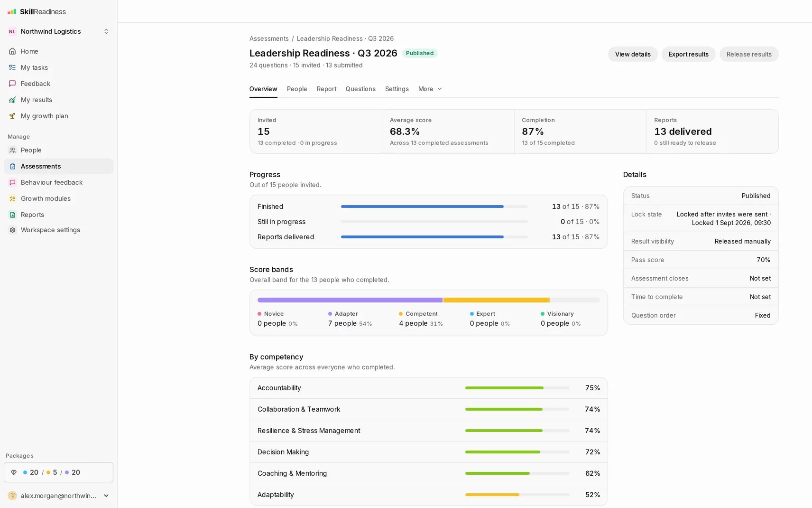Click the Feedback speech bubble icon
This screenshot has width=812, height=508.
tap(12, 84)
